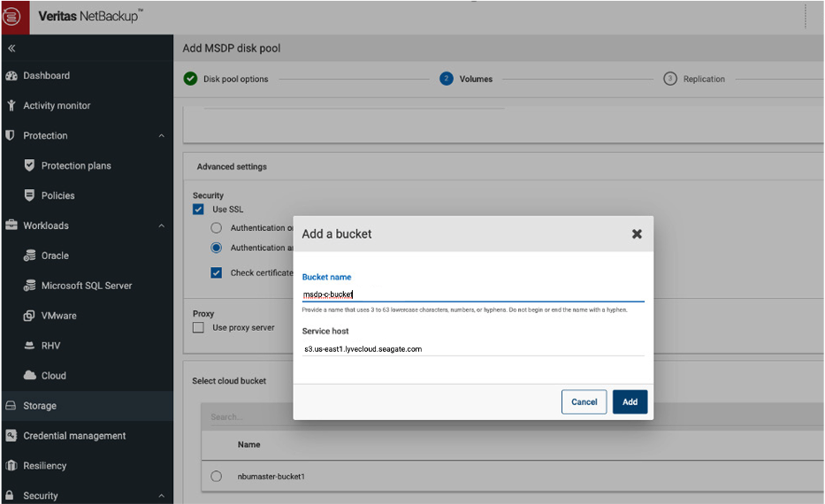Select the first Authentication radio option
The height and width of the screenshot is (504, 825).
217,228
